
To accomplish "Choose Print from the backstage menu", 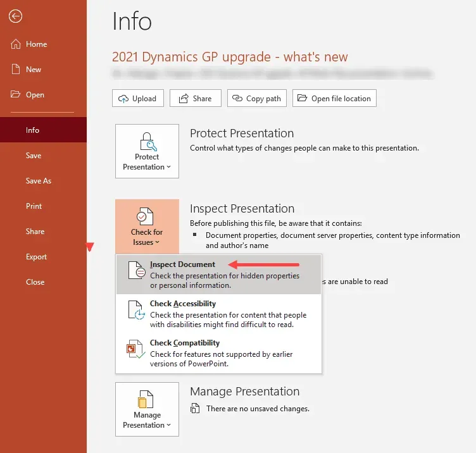I will tap(34, 206).
